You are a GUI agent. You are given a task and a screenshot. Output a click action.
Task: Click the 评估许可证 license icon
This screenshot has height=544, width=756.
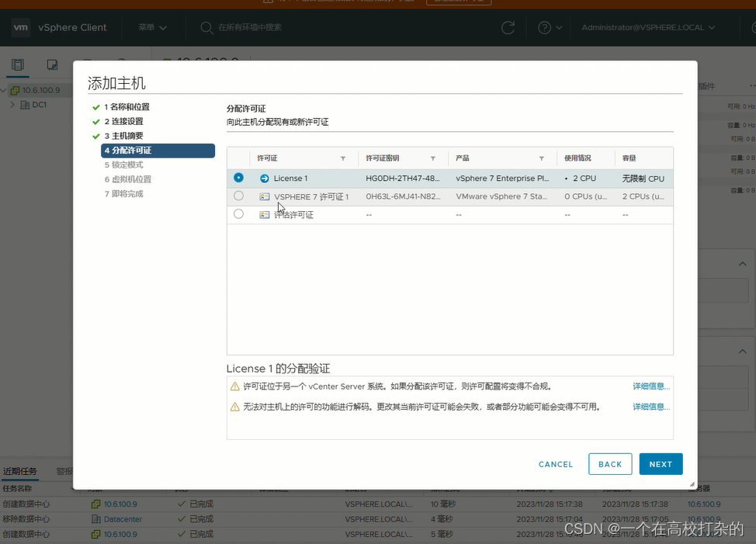[x=264, y=215]
